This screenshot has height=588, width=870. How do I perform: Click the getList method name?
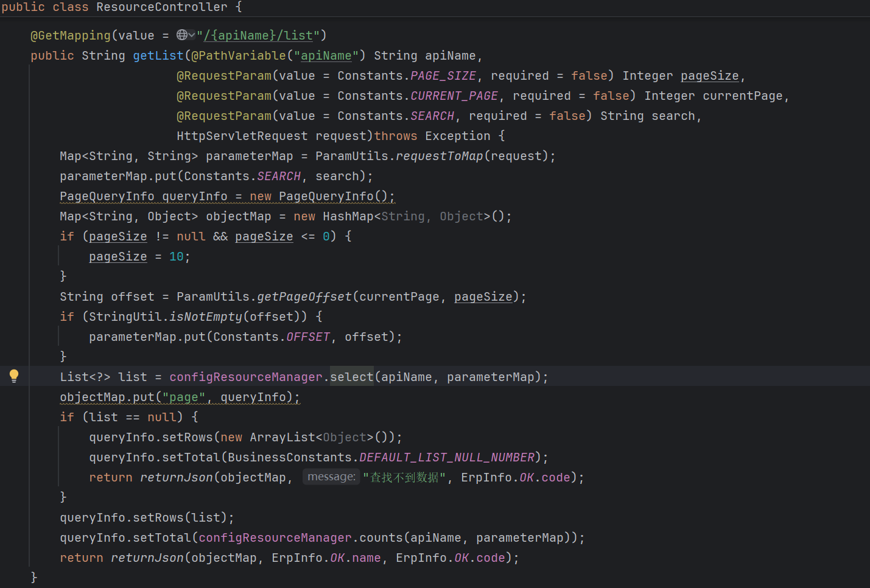point(158,55)
